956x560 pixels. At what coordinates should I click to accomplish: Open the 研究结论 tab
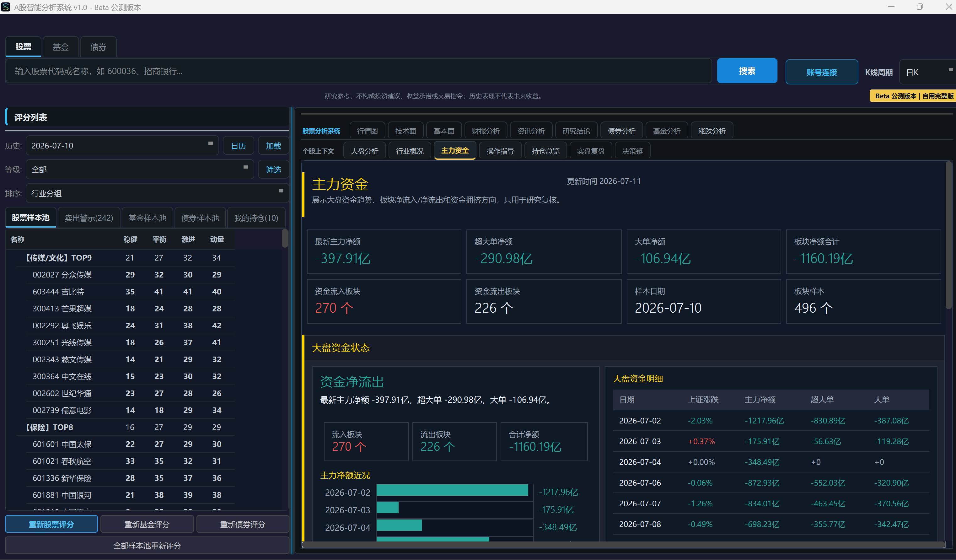[x=576, y=131]
